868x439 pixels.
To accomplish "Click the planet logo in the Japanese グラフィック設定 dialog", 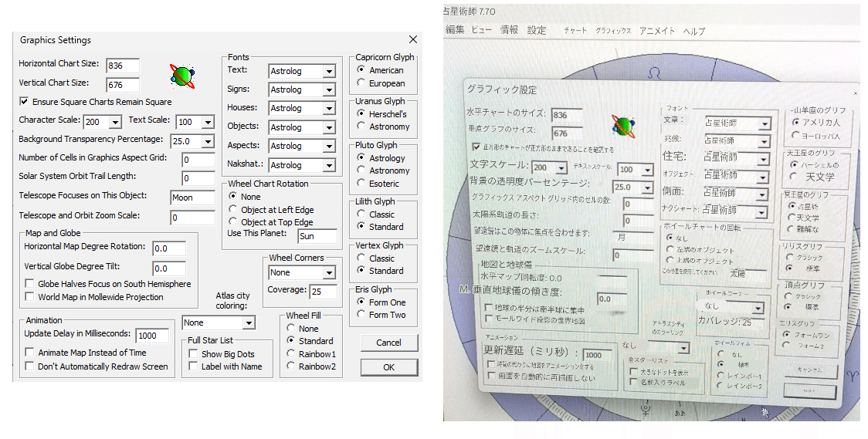I will [x=623, y=126].
